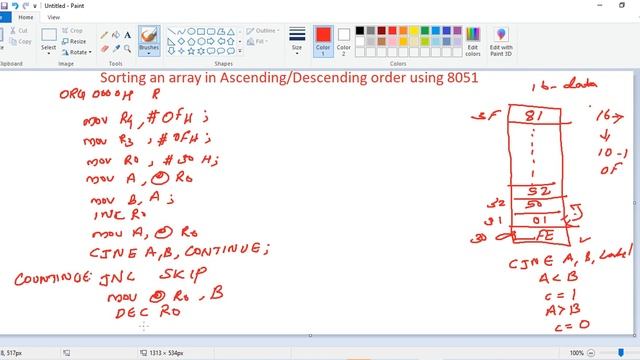Pick the Hexagon shape

click(x=201, y=42)
